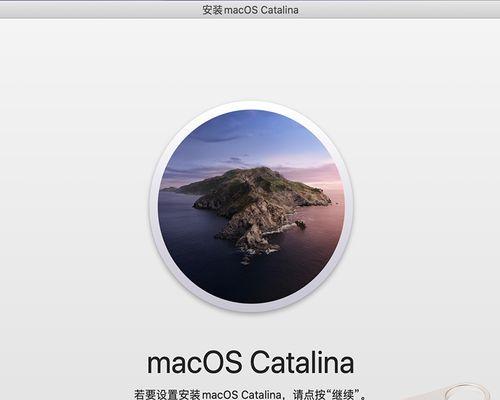
Task: Click the large macOS Catalina heading
Action: pyautogui.click(x=250, y=363)
